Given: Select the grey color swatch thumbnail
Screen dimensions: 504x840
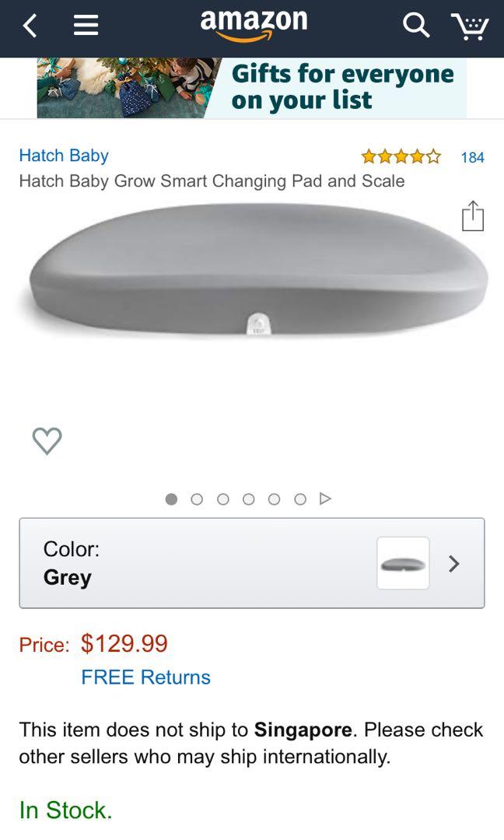Looking at the screenshot, I should 404,563.
